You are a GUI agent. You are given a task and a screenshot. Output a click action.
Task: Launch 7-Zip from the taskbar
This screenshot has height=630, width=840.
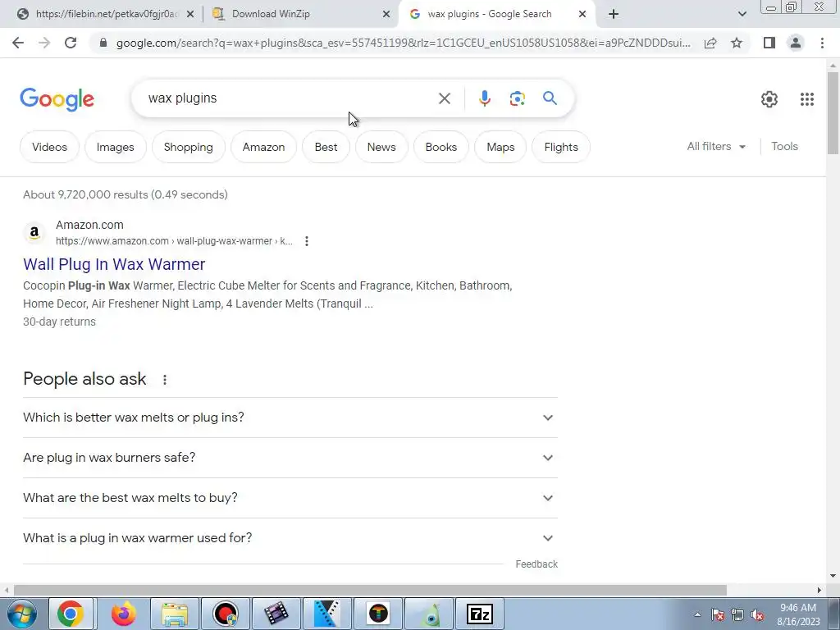[x=479, y=614]
